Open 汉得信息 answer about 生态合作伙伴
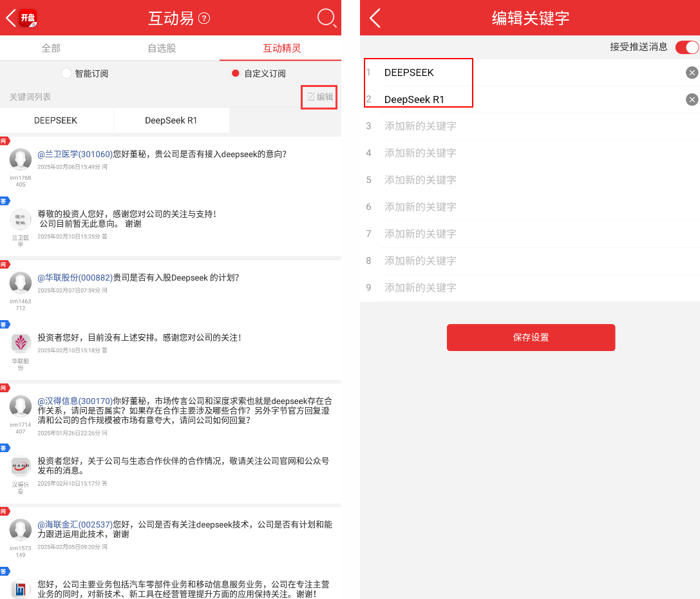This screenshot has width=700, height=599. (184, 466)
